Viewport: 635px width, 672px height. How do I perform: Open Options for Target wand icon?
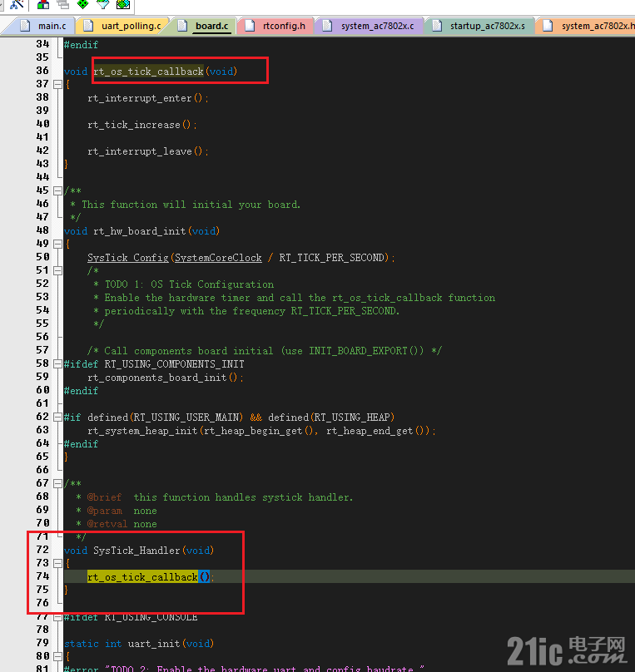[x=17, y=4]
